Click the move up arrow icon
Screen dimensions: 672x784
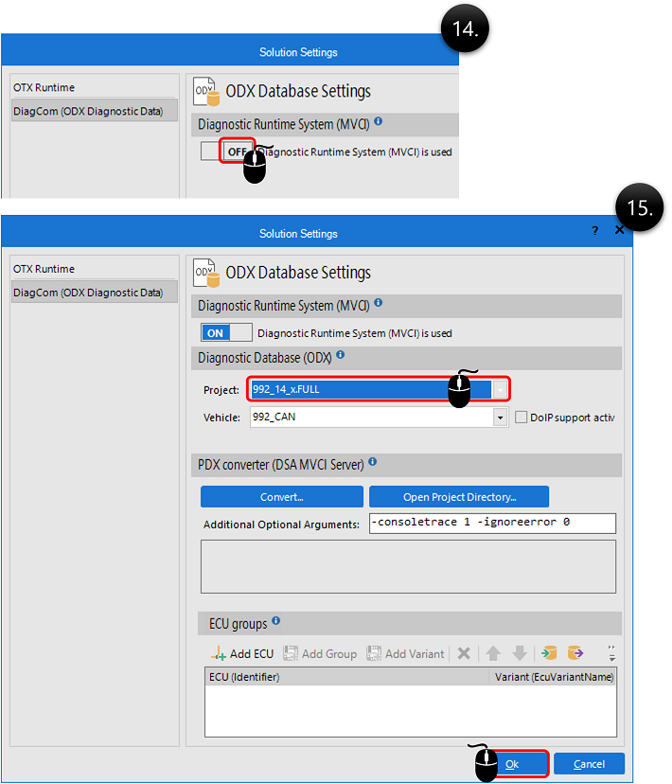[x=493, y=653]
